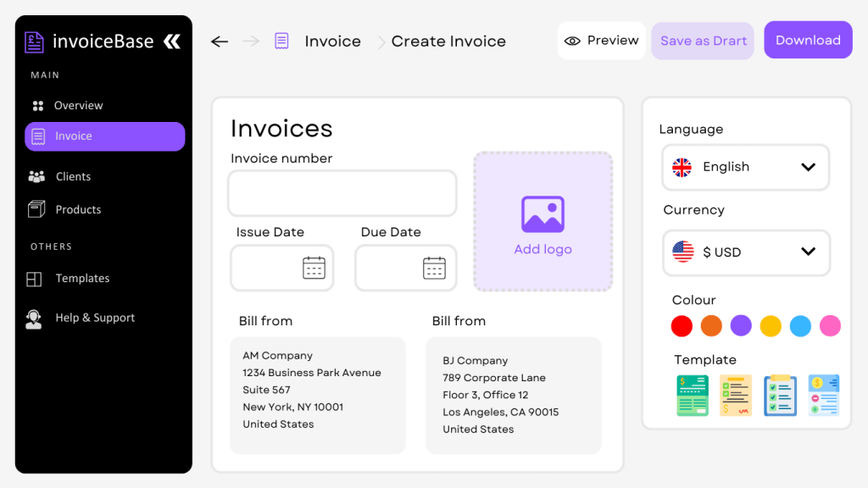868x488 pixels.
Task: Focus the Due Date field
Action: [x=406, y=268]
